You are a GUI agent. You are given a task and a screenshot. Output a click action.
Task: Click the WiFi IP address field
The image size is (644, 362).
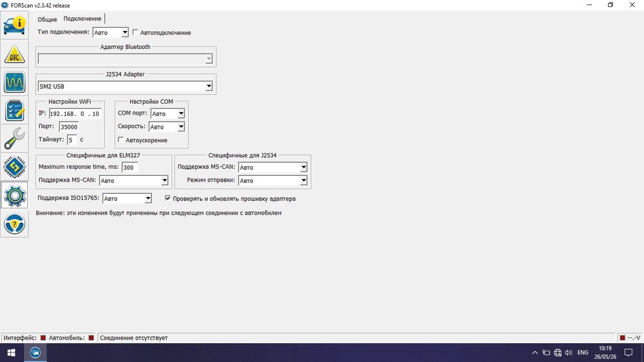pyautogui.click(x=75, y=114)
